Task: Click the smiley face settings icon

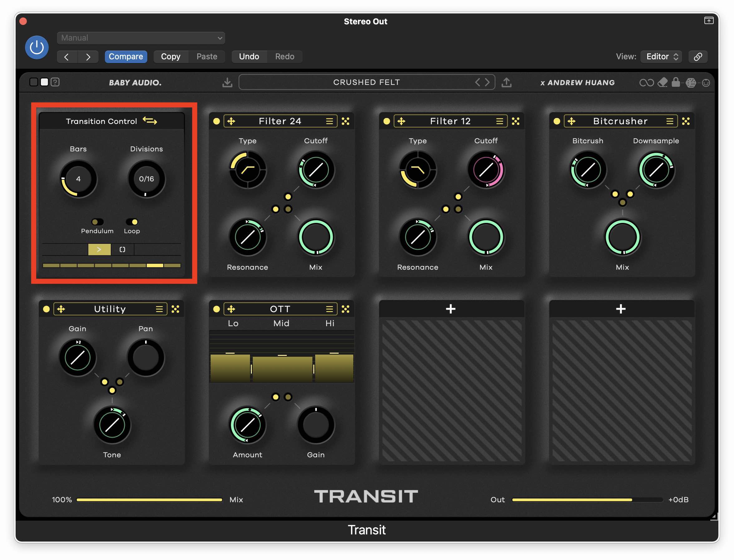Action: pyautogui.click(x=706, y=83)
